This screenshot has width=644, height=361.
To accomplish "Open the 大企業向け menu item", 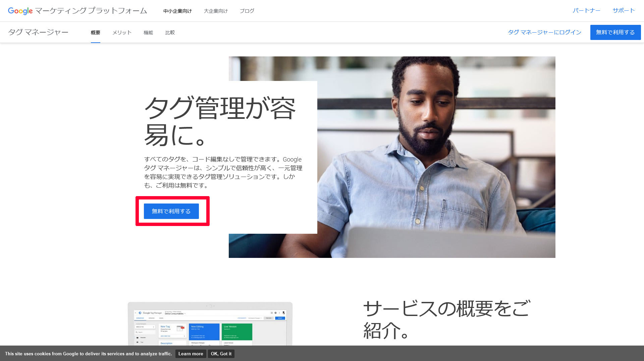I will [x=216, y=11].
